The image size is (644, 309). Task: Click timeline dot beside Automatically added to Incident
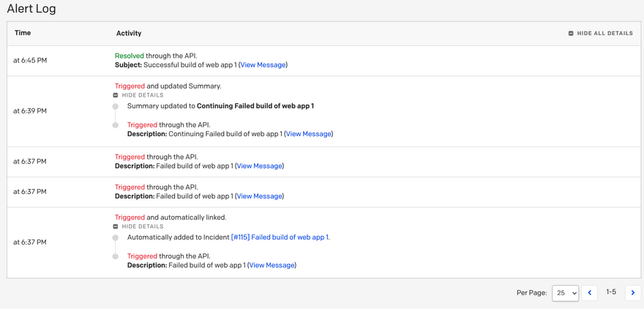(x=116, y=237)
